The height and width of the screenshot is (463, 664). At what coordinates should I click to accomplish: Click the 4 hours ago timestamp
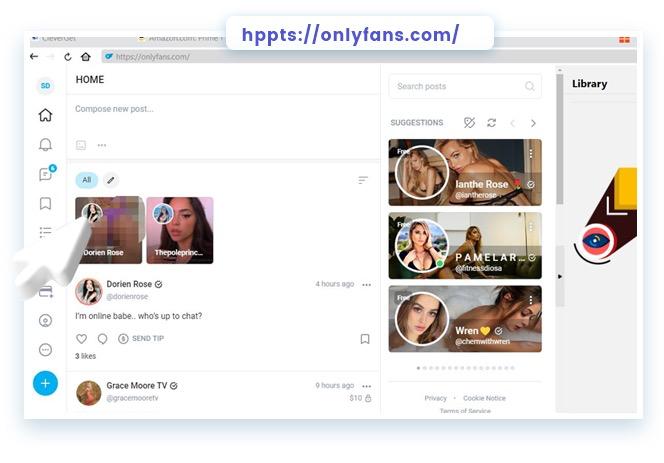[335, 284]
